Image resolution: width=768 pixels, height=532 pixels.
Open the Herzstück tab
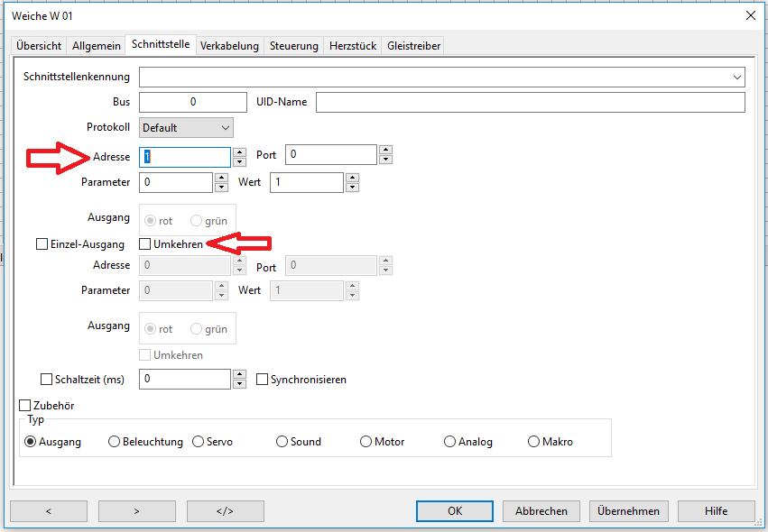[x=352, y=45]
